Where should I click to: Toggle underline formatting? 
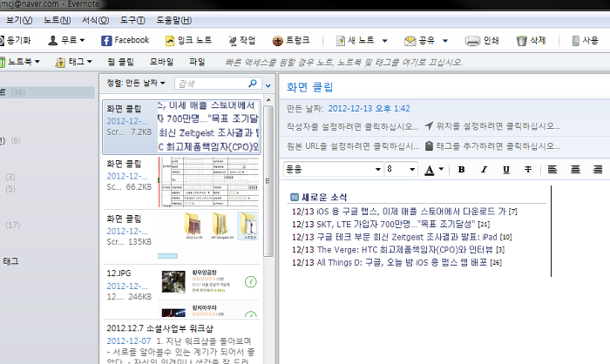click(505, 170)
